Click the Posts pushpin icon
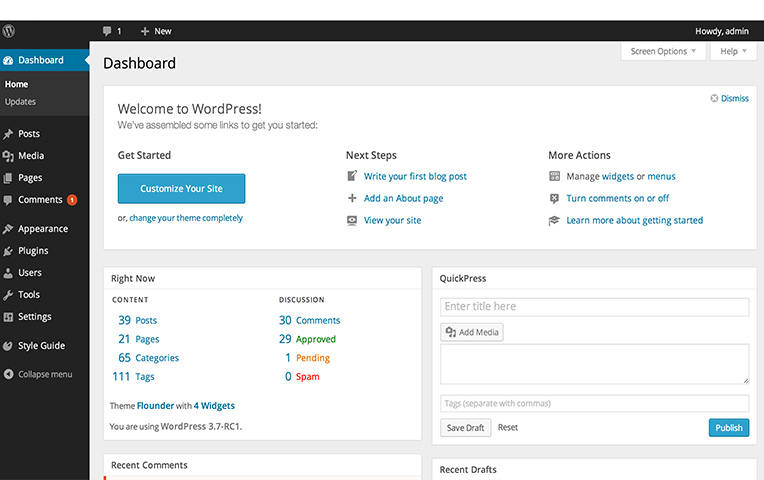This screenshot has height=480, width=764. tap(9, 134)
